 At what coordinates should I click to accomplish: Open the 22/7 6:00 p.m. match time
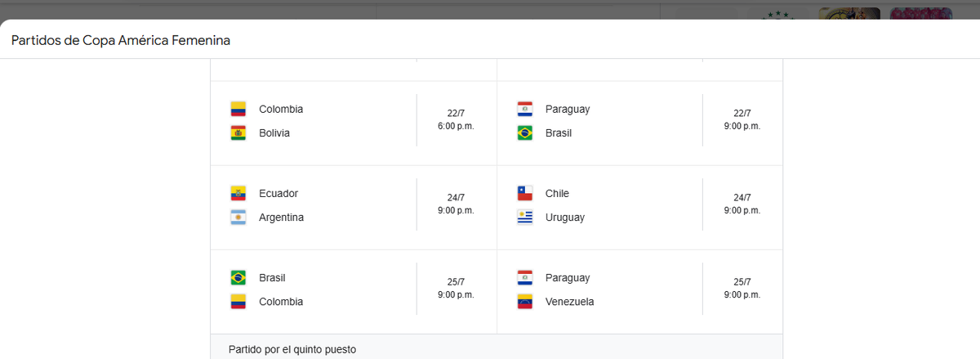click(x=456, y=120)
